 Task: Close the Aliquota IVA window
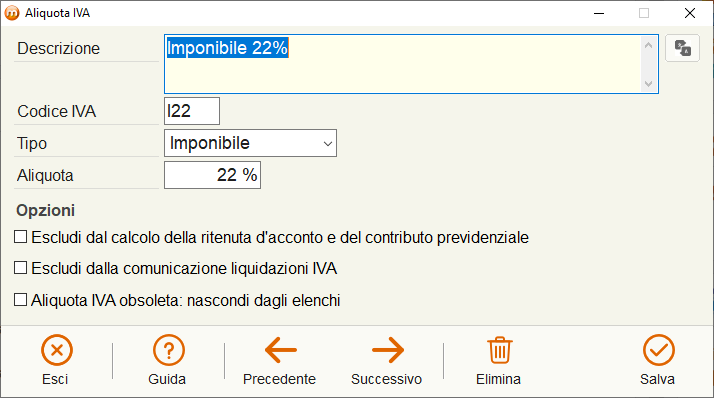click(690, 13)
